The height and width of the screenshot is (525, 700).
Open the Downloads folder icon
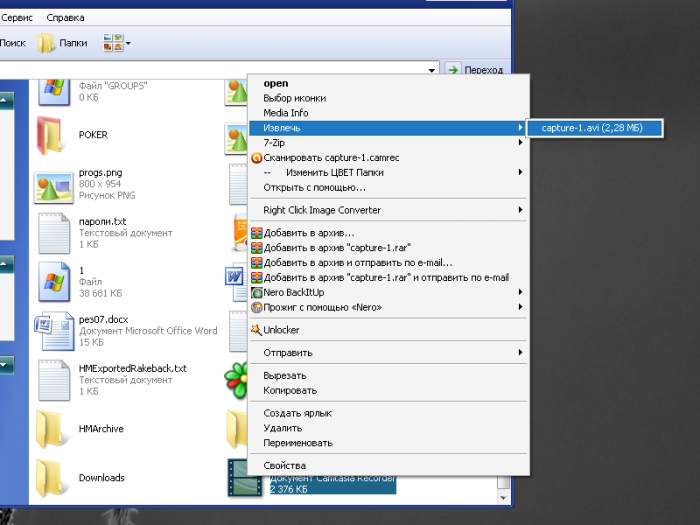[x=50, y=478]
